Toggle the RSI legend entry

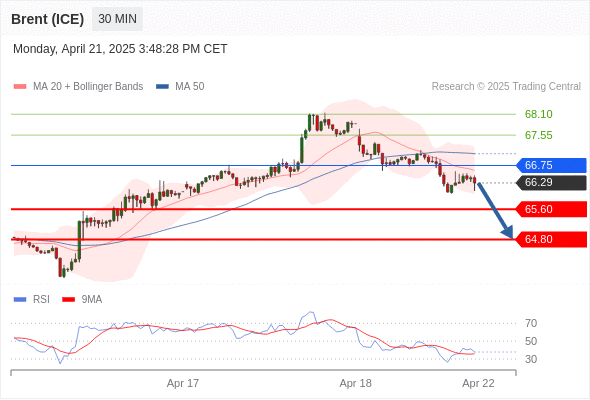tap(31, 300)
